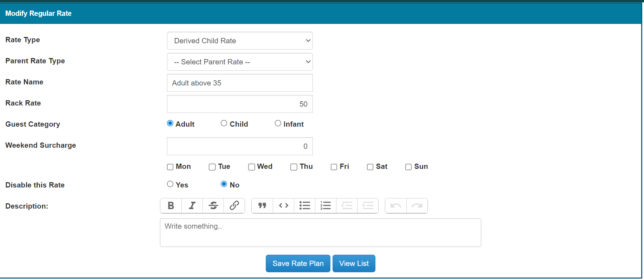Viewport: 644px width, 280px height.
Task: Open View List
Action: (354, 263)
